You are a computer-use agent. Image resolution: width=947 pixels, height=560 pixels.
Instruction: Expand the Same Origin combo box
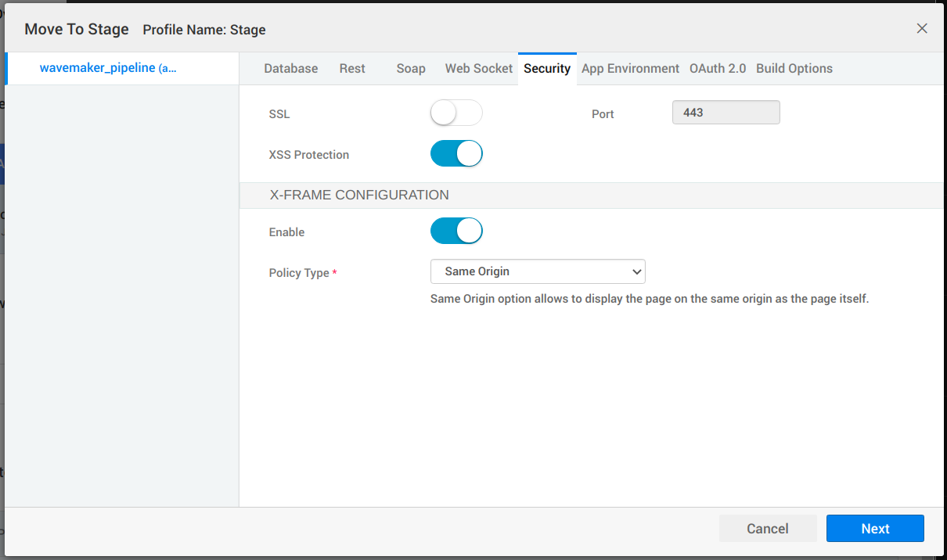click(x=538, y=271)
